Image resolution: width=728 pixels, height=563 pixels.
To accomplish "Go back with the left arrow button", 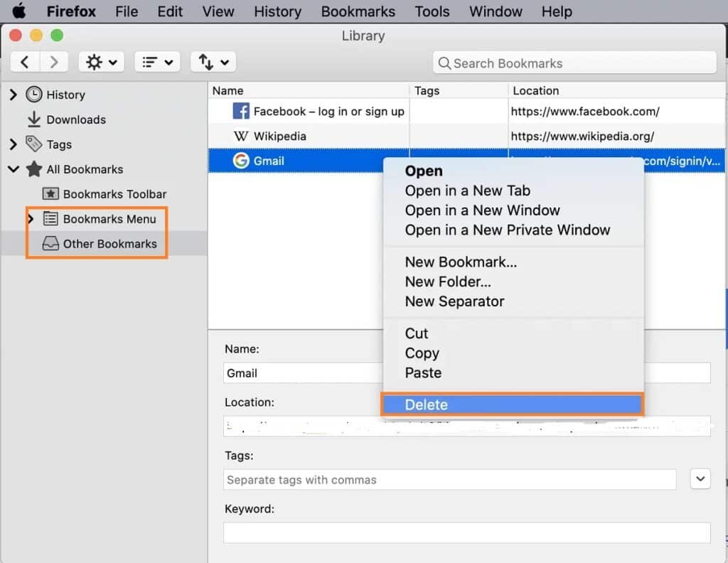I will click(x=25, y=62).
